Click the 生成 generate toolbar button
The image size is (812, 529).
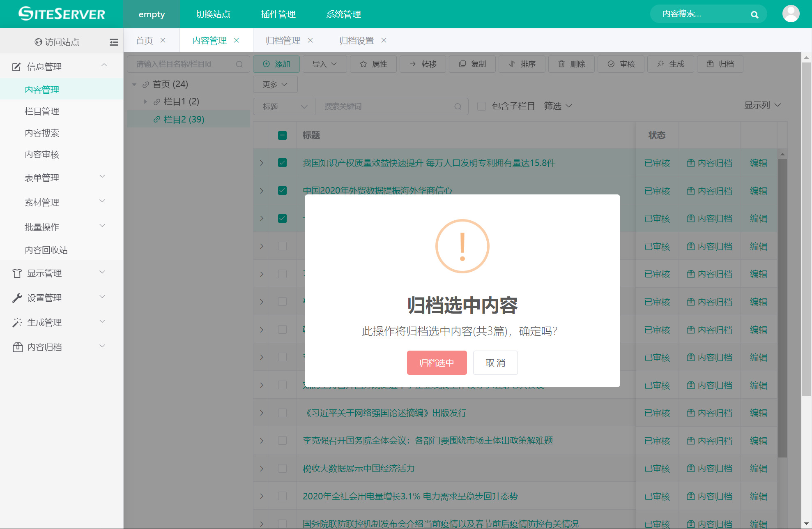coord(670,64)
